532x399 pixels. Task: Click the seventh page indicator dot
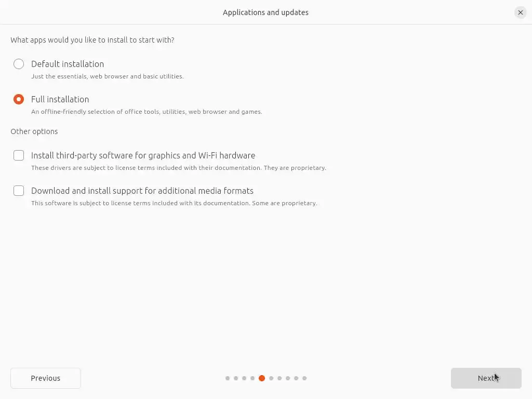tap(280, 378)
